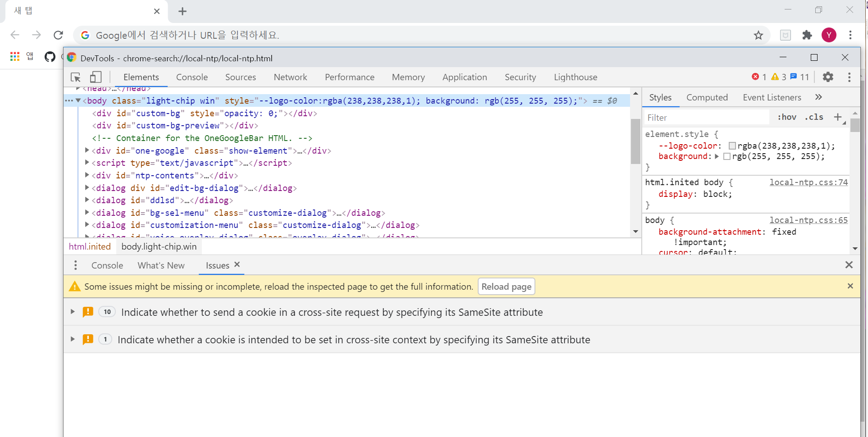Open the Console drawer tab
Viewport: 868px width, 437px height.
107,265
